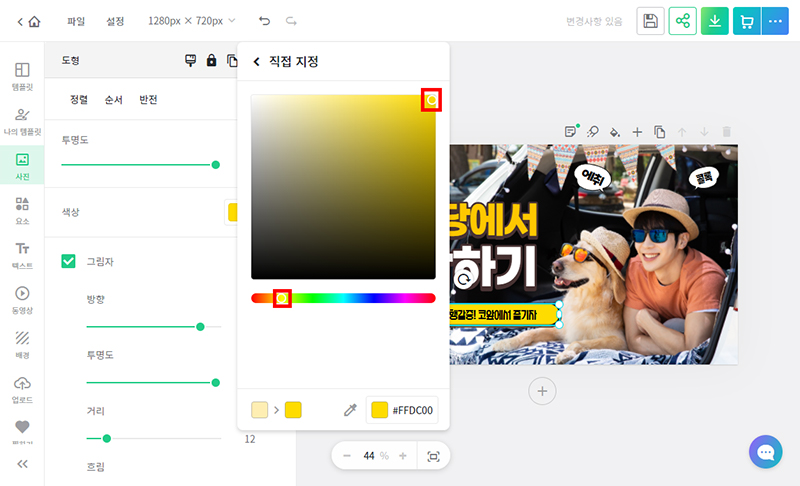The width and height of the screenshot is (800, 486).
Task: Lock the selected shape
Action: [x=211, y=60]
